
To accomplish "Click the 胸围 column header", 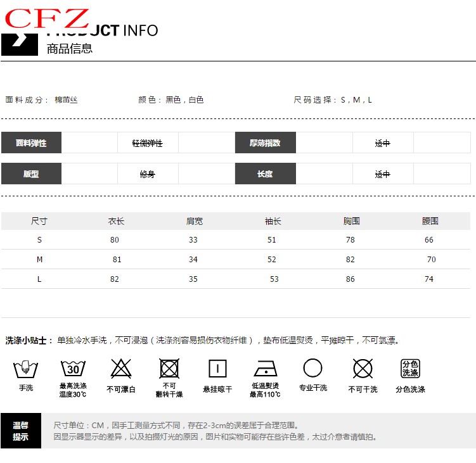I will pyautogui.click(x=352, y=221).
